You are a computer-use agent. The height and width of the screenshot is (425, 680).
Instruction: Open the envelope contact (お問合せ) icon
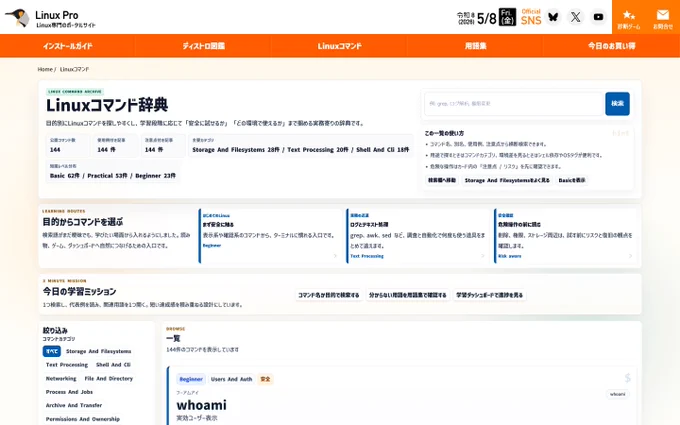(663, 19)
